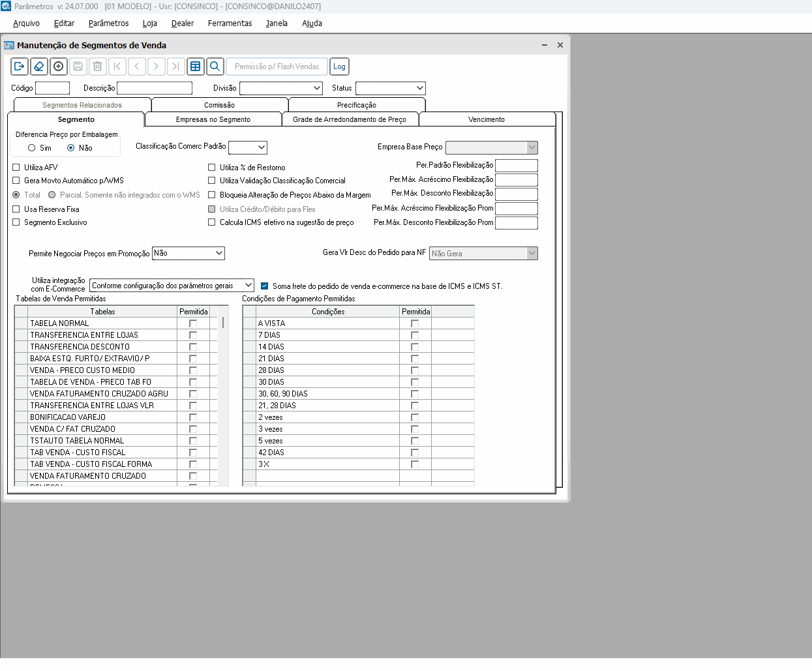
Task: Click the Descrição input field
Action: [x=155, y=88]
